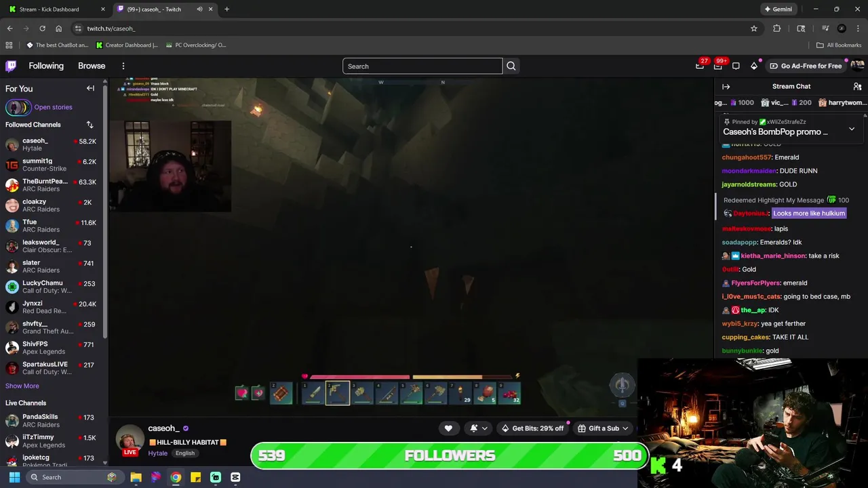Go to Chrome home page icon
Viewport: 868px width, 488px height.
tap(59, 28)
